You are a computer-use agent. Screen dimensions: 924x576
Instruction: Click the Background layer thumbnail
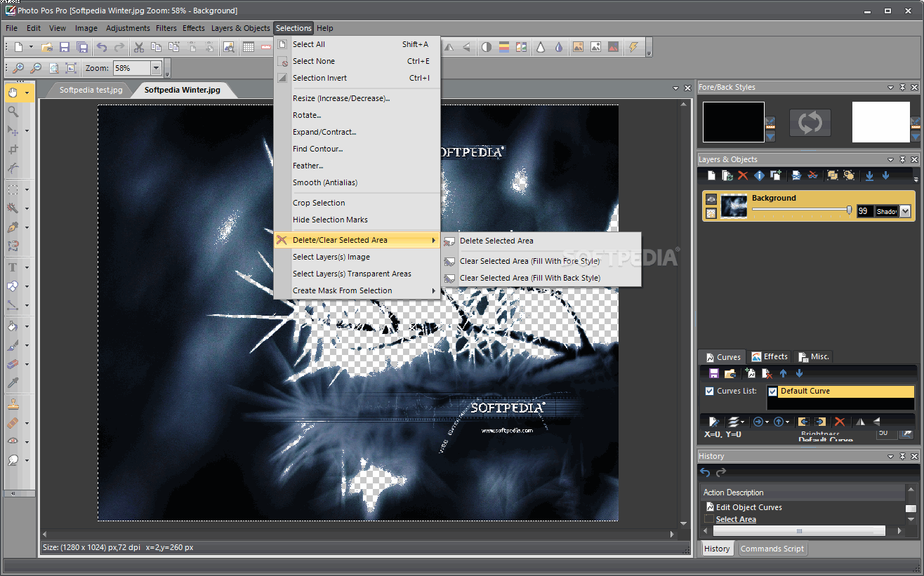click(x=734, y=206)
